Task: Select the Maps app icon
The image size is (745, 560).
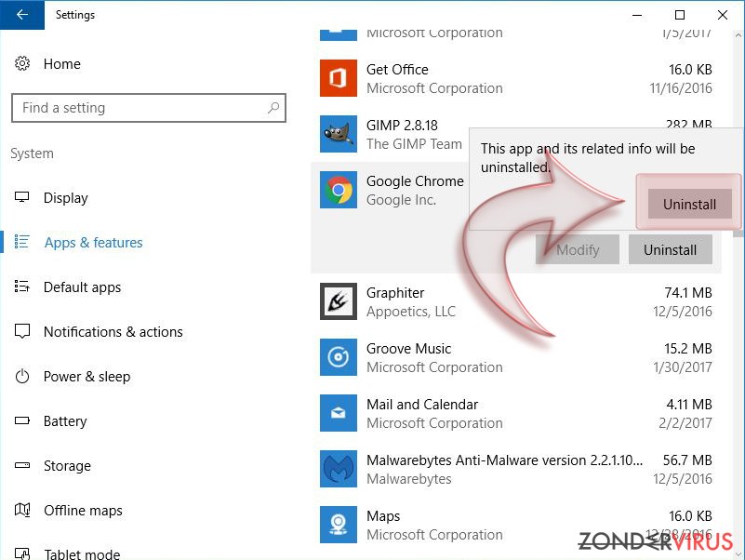Action: pos(339,525)
